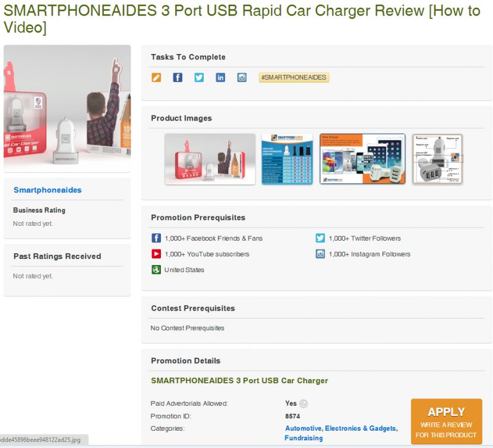Click the 'United States' prerequisite text

pyautogui.click(x=184, y=270)
